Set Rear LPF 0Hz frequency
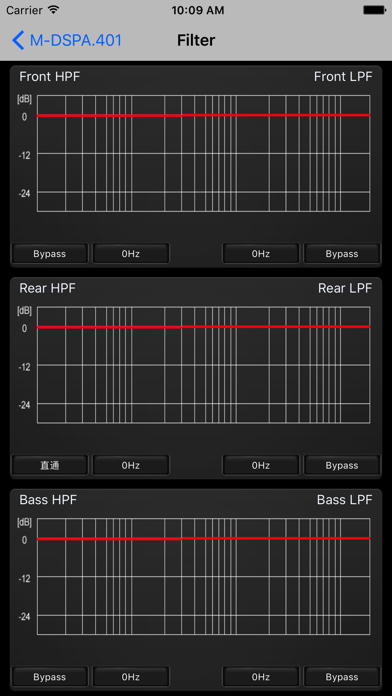The image size is (392, 696). click(x=261, y=465)
